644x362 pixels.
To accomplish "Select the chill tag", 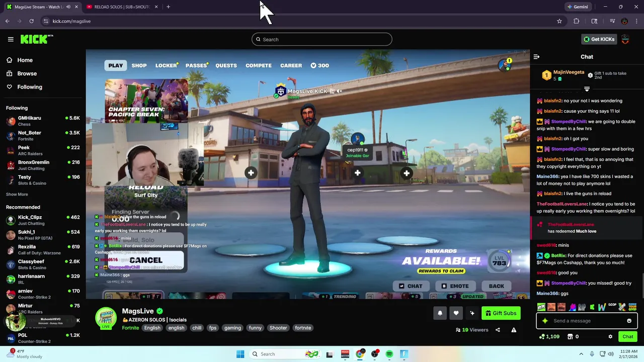I will pos(197,328).
